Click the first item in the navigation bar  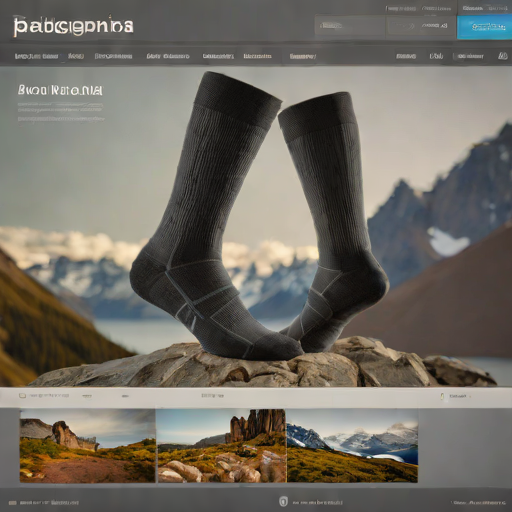click(x=36, y=56)
